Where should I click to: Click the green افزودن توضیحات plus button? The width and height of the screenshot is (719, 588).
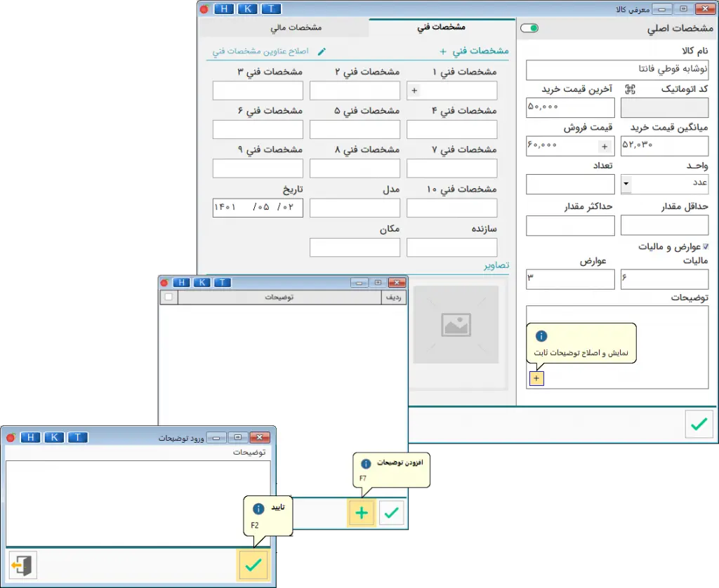pos(362,513)
